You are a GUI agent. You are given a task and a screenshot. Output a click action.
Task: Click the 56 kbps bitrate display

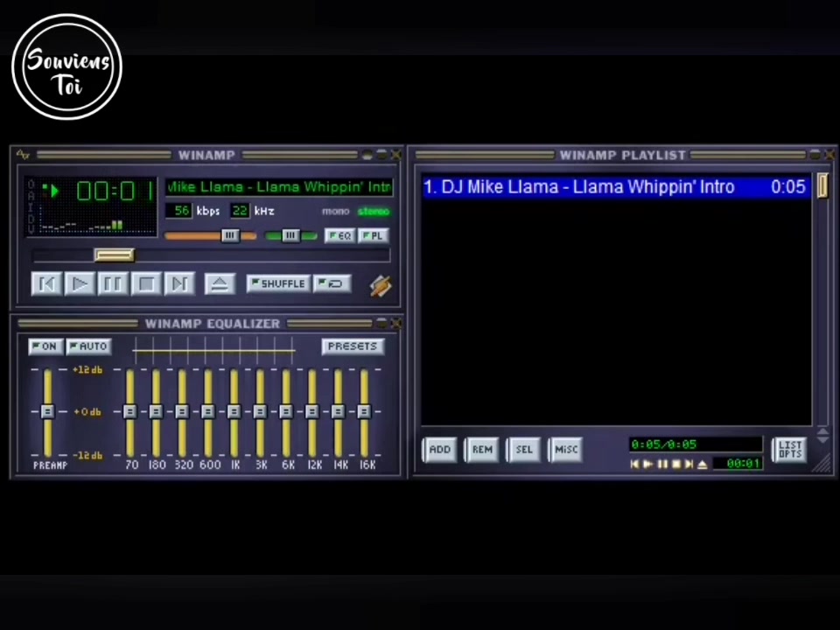pos(178,211)
